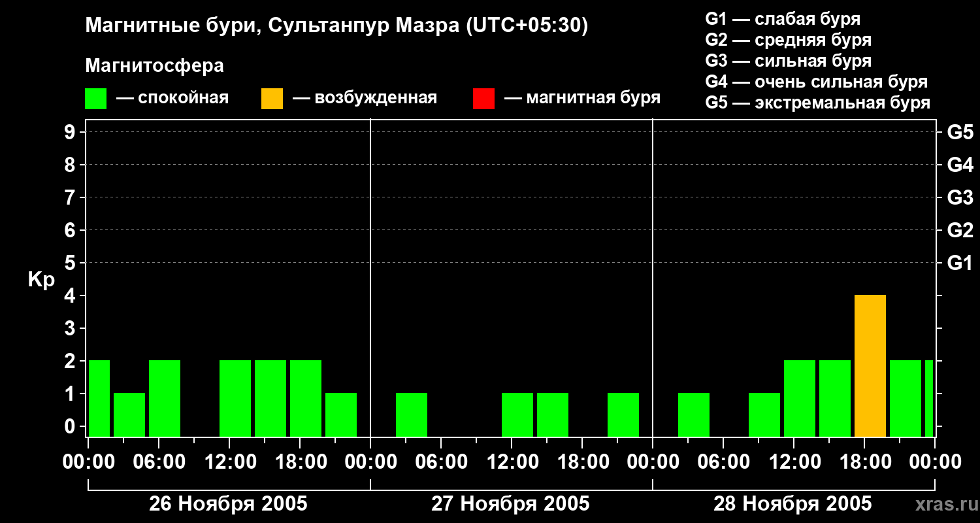Click the '— спокойная' legend label

coord(172,99)
